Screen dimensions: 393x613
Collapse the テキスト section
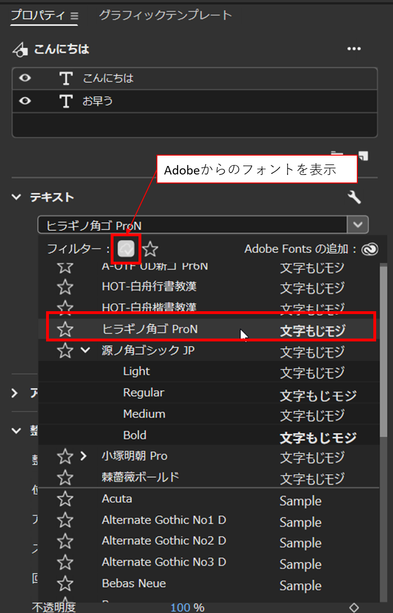16,197
